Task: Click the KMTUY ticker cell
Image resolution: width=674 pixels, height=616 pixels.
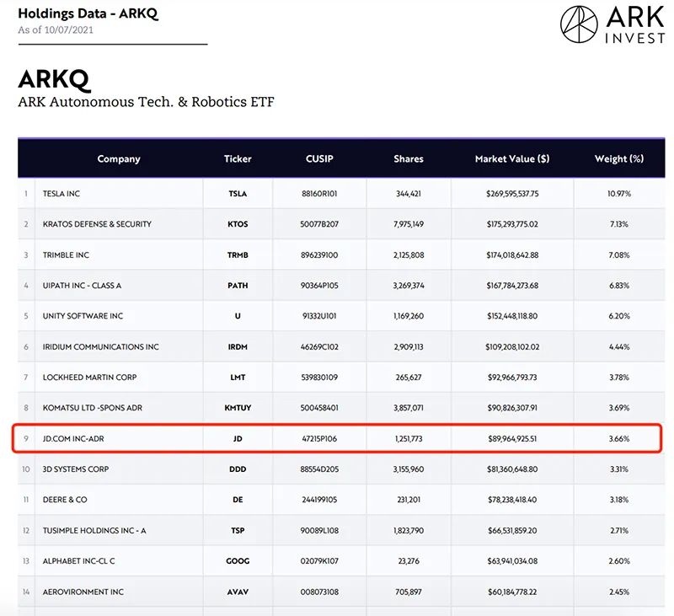Action: (238, 408)
